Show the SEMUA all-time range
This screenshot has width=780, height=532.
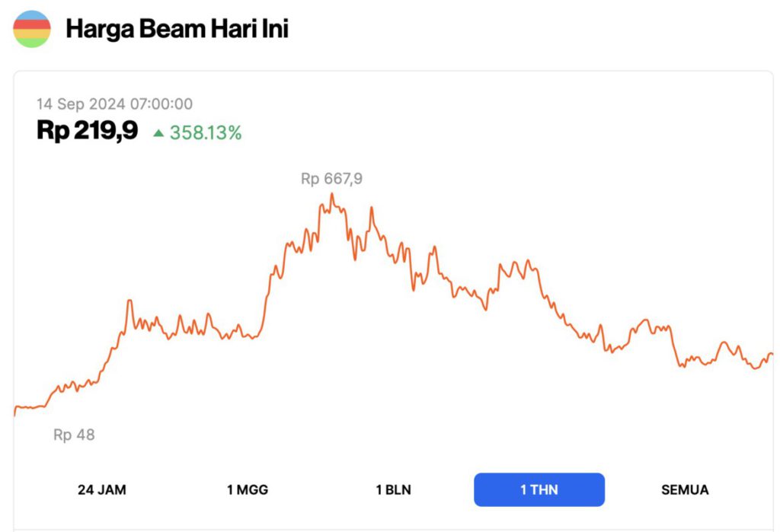coord(685,489)
